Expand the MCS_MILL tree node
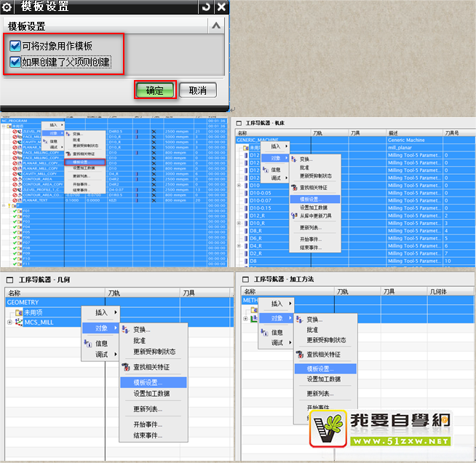This screenshot has width=476, height=463. pyautogui.click(x=9, y=322)
